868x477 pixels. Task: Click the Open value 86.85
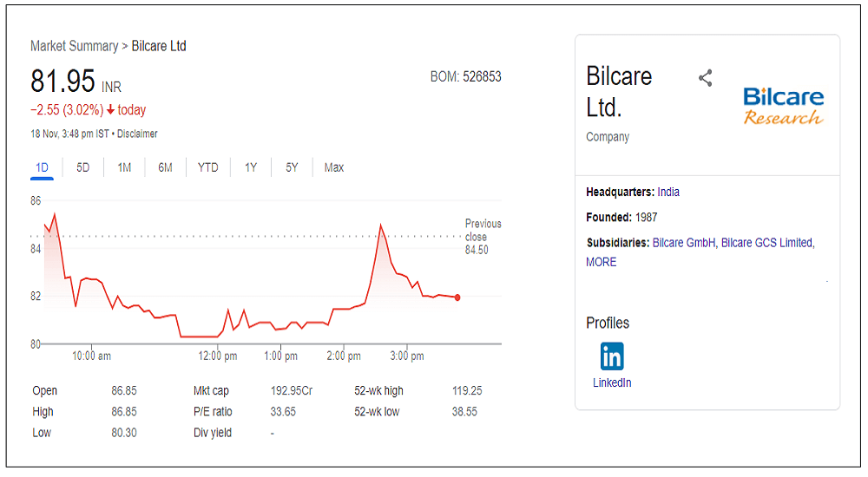[x=124, y=390]
